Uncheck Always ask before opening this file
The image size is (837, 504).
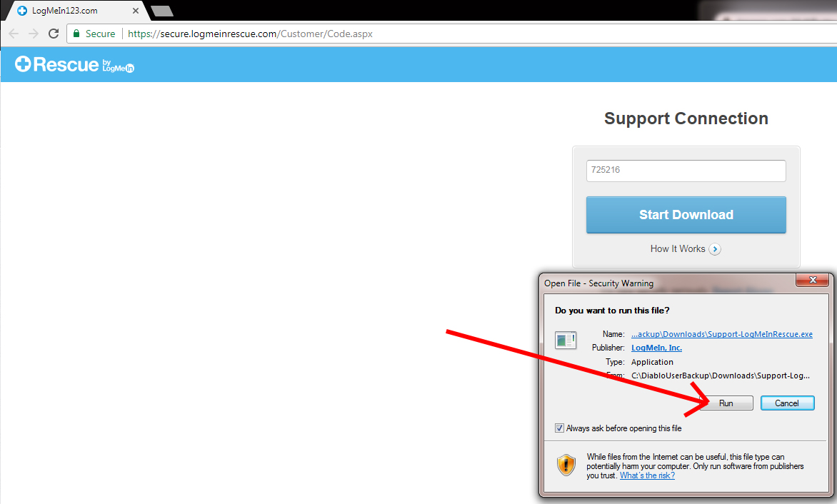click(559, 428)
